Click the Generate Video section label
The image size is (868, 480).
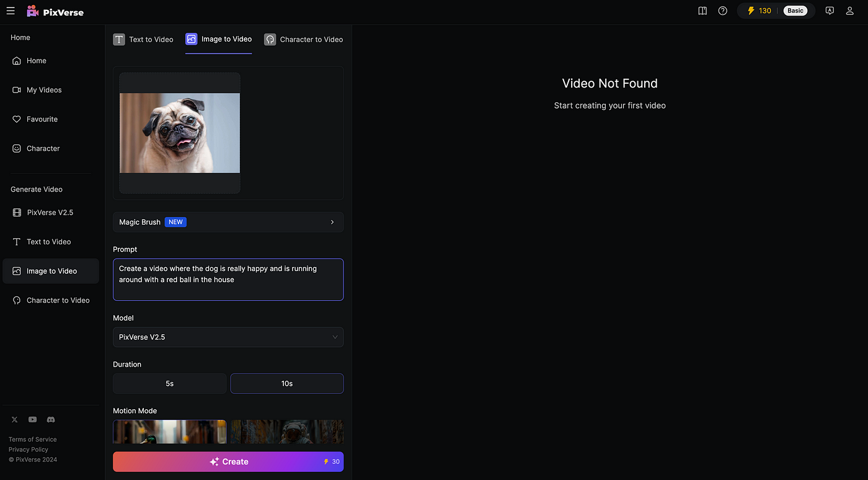(x=37, y=189)
